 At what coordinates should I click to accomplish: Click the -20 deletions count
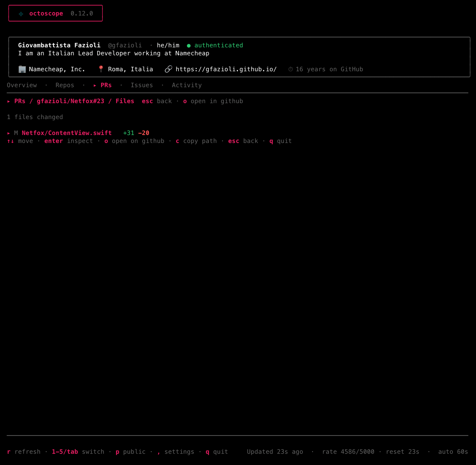pos(144,133)
